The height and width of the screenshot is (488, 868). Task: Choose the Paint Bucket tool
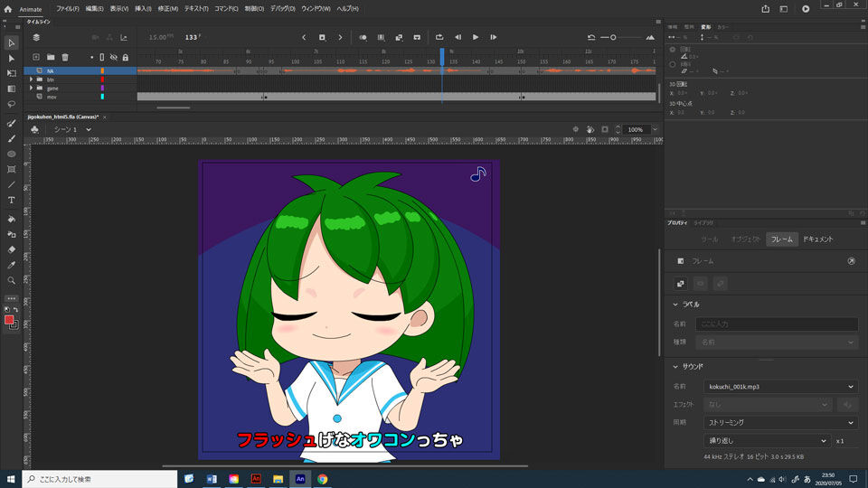pyautogui.click(x=11, y=218)
